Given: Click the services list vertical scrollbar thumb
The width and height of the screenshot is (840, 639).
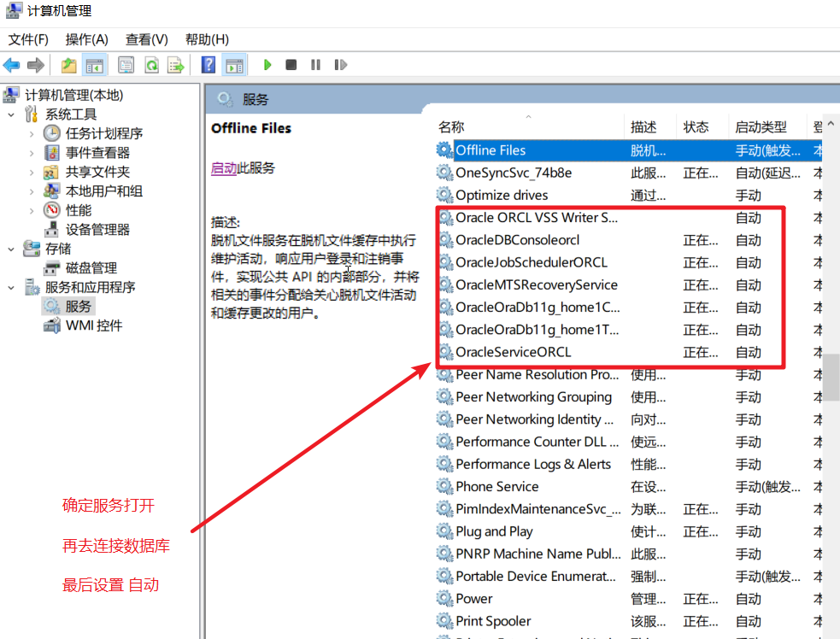Looking at the screenshot, I should point(831,377).
